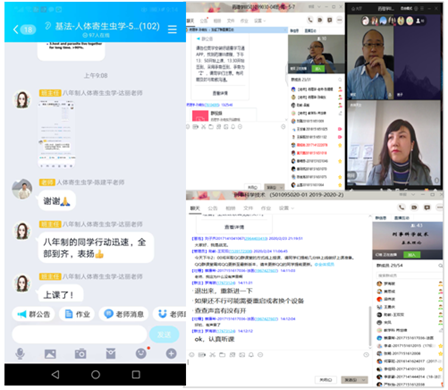Tap the camera icon in the mobile toolbar

[x=80, y=354]
